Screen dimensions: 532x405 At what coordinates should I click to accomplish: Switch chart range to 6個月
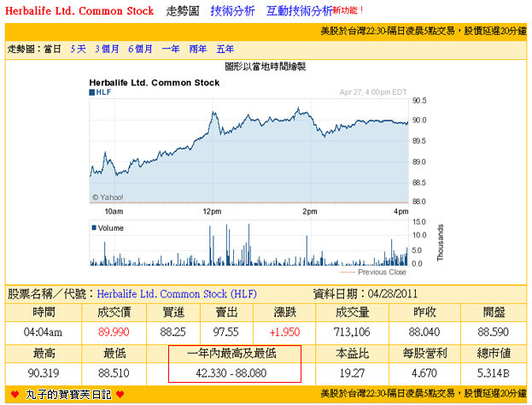pos(140,50)
